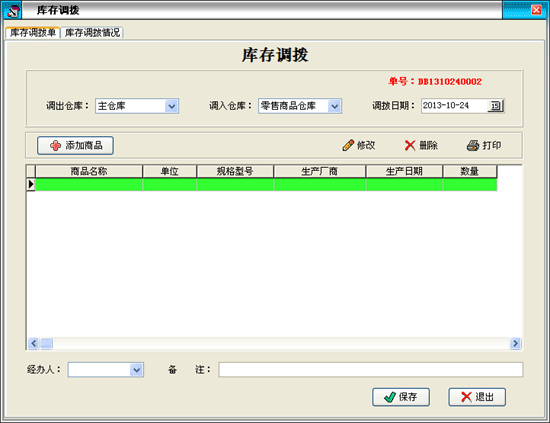Click the application icon in title bar
Image resolution: width=550 pixels, height=423 pixels.
click(12, 11)
